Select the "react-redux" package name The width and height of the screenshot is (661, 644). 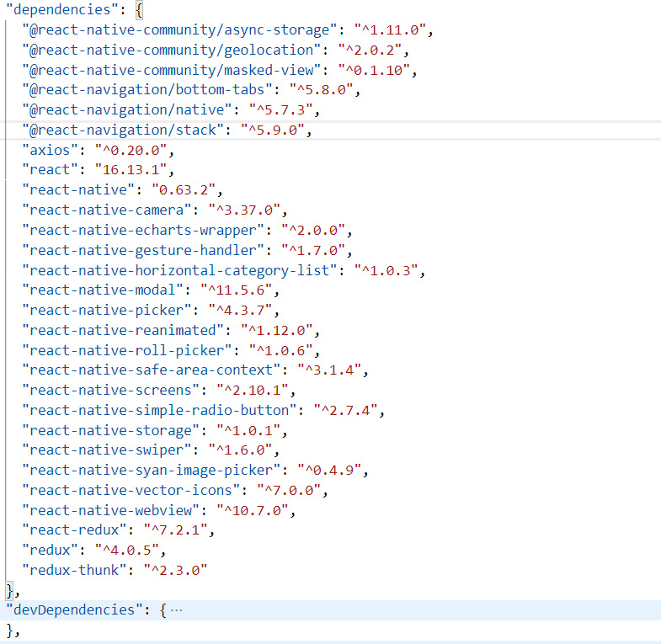[75, 530]
